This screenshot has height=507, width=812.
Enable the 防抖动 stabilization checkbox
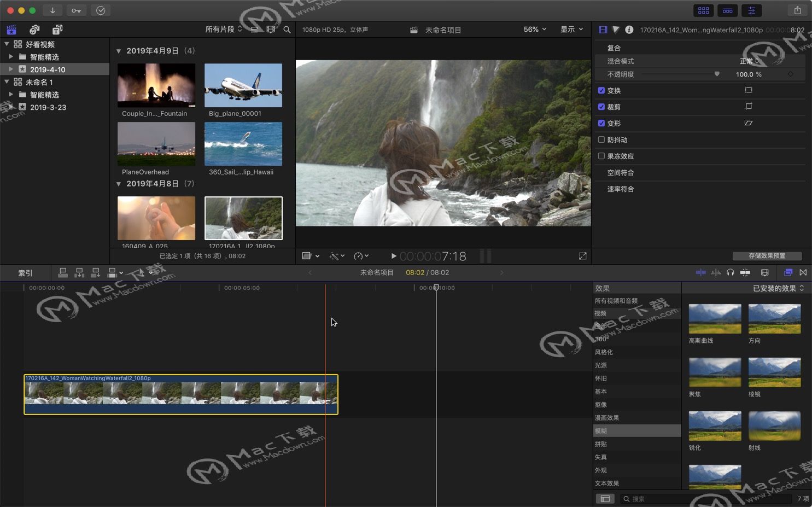(601, 139)
